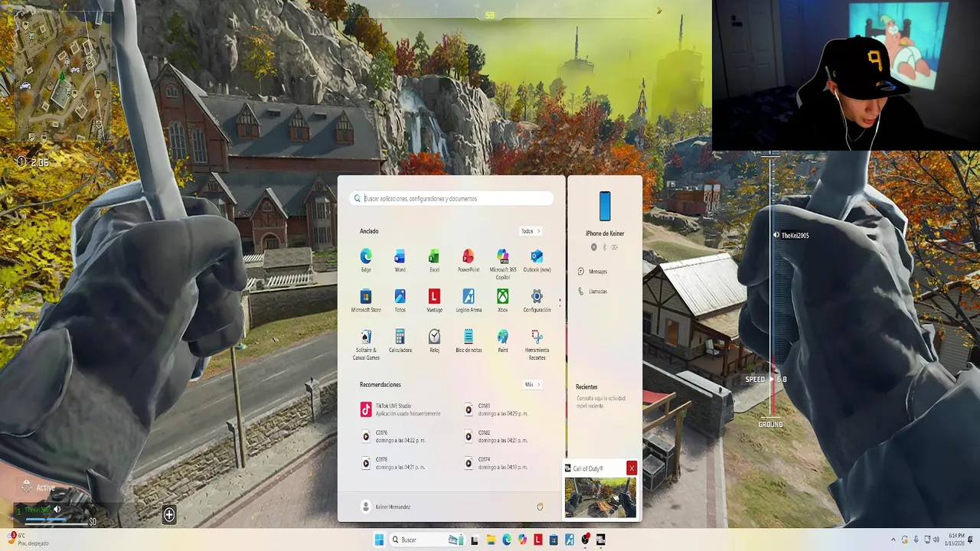Click the Call of Duty window thumbnail
The image size is (980, 551).
(600, 497)
